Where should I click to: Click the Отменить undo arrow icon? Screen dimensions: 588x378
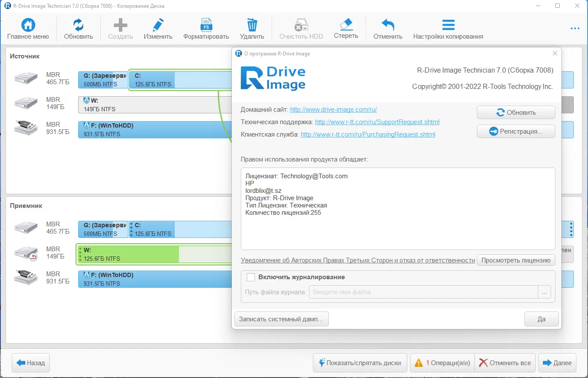click(387, 24)
